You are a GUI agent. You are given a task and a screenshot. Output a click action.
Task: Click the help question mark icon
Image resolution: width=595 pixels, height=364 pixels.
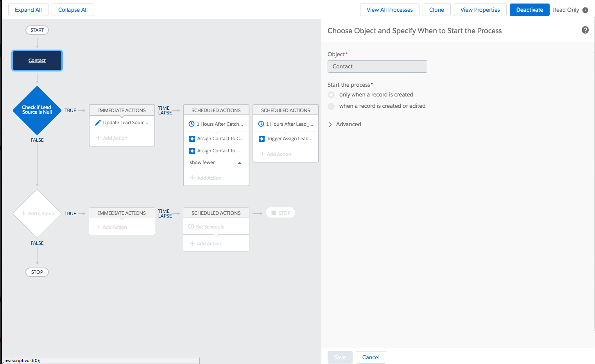[x=585, y=30]
